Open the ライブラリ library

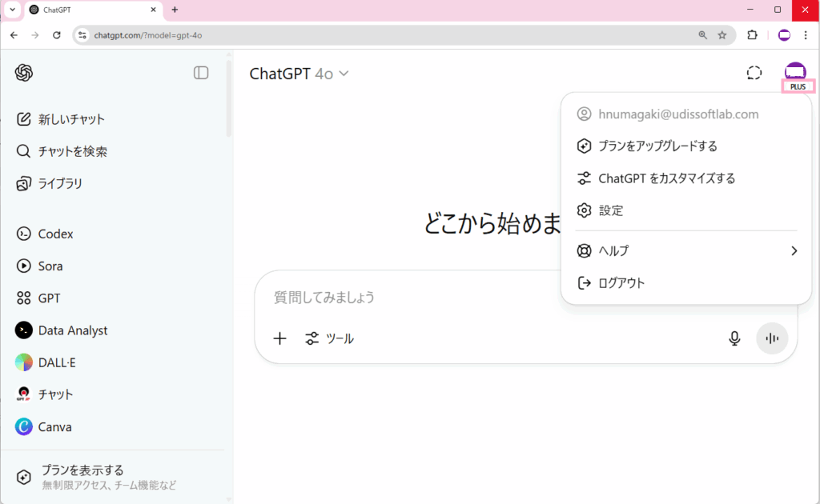tap(50, 183)
